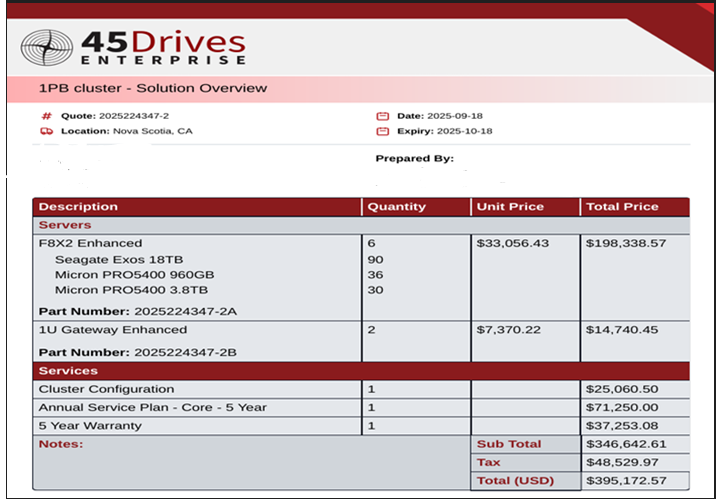Click the grand total $395,172.57
716x499 pixels.
(626, 481)
